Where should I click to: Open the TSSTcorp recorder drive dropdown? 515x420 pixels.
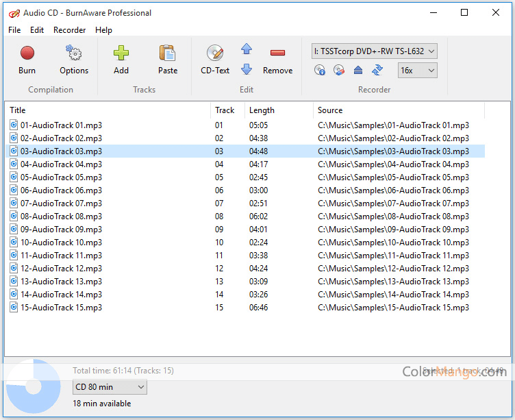click(374, 51)
